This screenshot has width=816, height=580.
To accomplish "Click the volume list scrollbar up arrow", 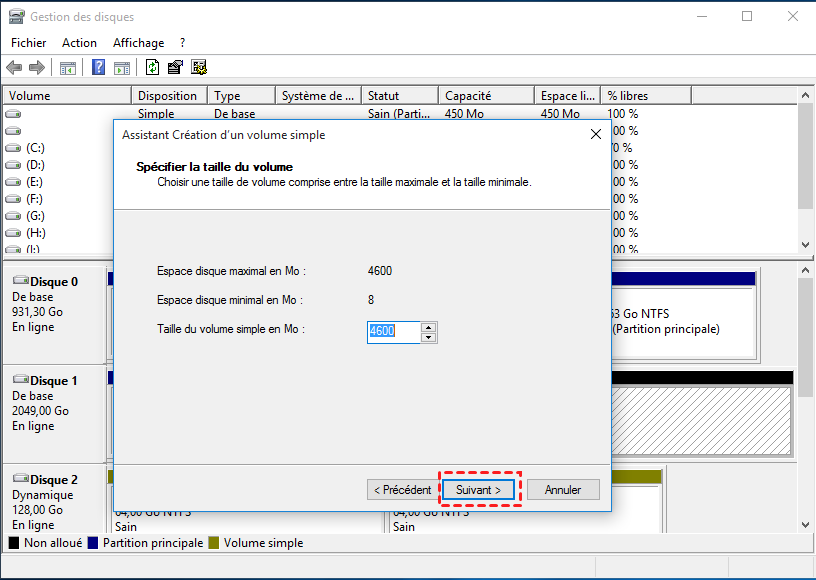I will coord(805,95).
